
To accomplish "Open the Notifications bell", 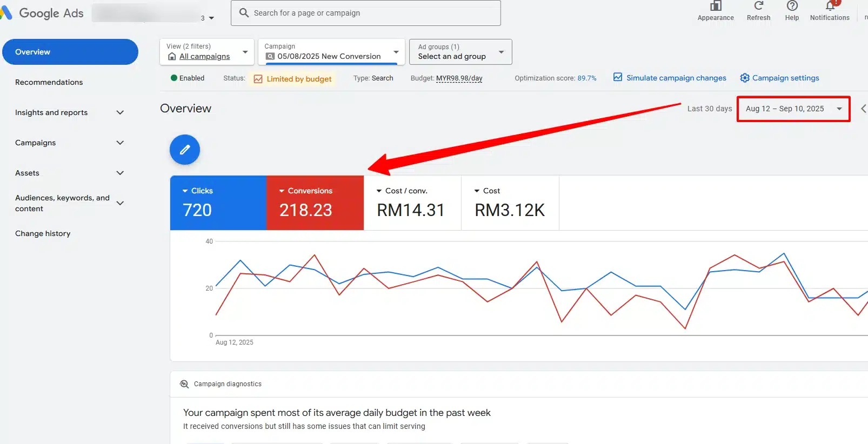I will click(830, 6).
